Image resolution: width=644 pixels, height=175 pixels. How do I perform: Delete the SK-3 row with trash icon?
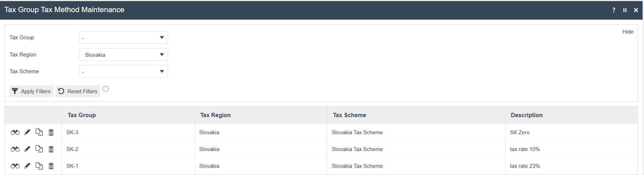point(51,132)
